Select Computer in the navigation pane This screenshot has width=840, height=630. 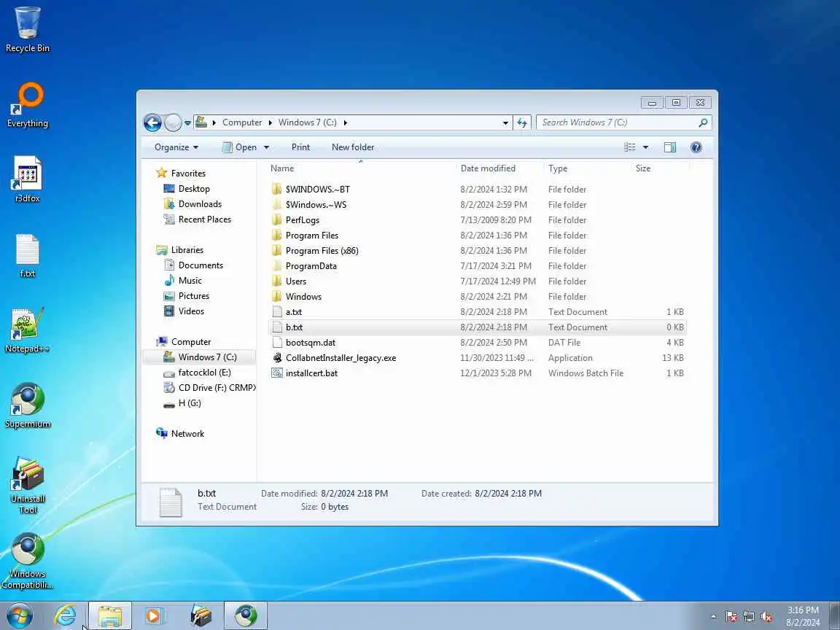[x=184, y=342]
